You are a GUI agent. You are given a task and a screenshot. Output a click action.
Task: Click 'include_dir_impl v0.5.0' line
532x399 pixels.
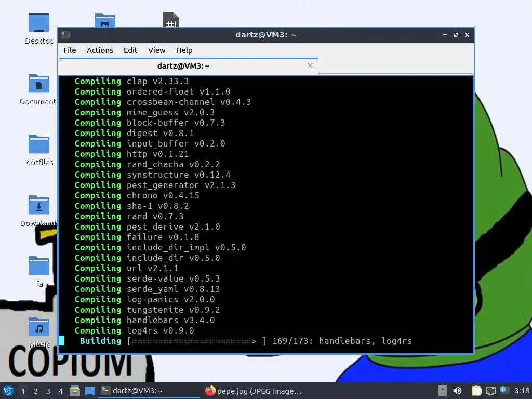(x=186, y=248)
